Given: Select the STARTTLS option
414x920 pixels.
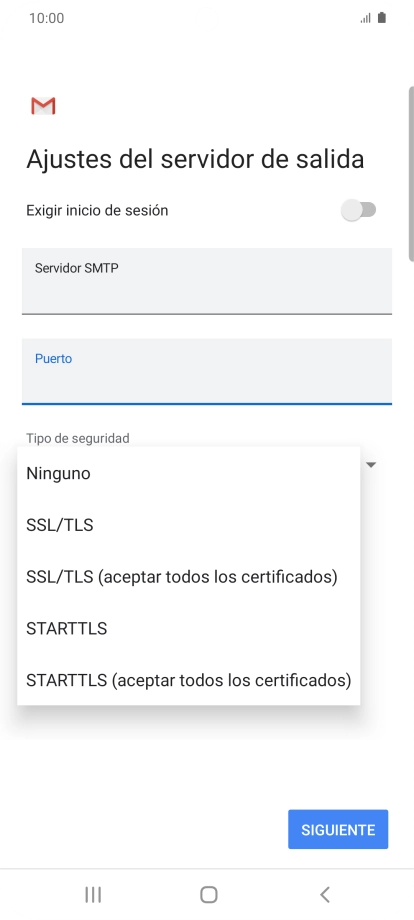Looking at the screenshot, I should [x=189, y=628].
